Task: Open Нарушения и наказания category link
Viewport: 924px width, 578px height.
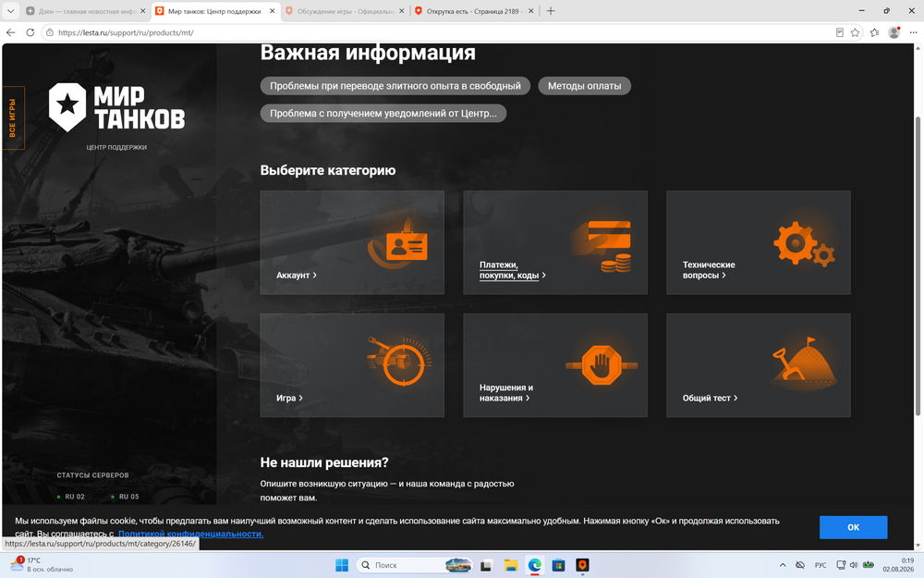Action: [x=506, y=393]
